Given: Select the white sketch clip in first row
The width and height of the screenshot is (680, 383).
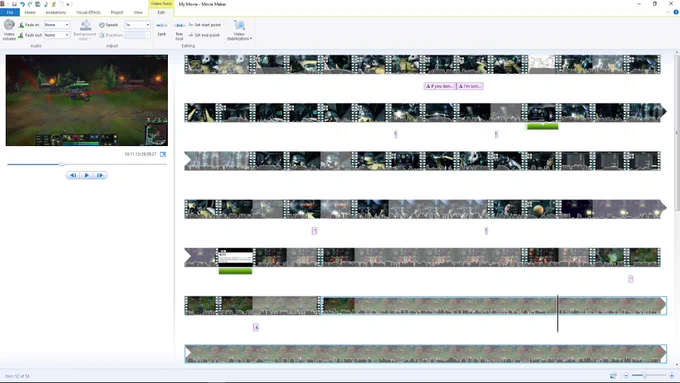Looking at the screenshot, I should click(542, 64).
